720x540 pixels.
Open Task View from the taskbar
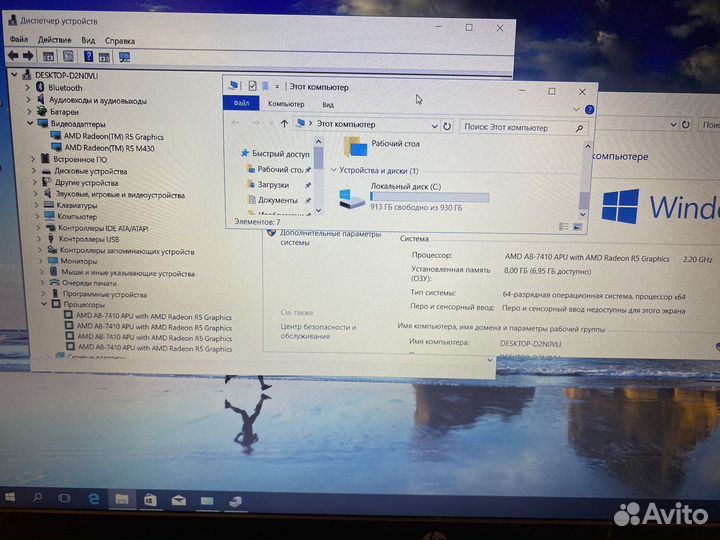(x=64, y=498)
